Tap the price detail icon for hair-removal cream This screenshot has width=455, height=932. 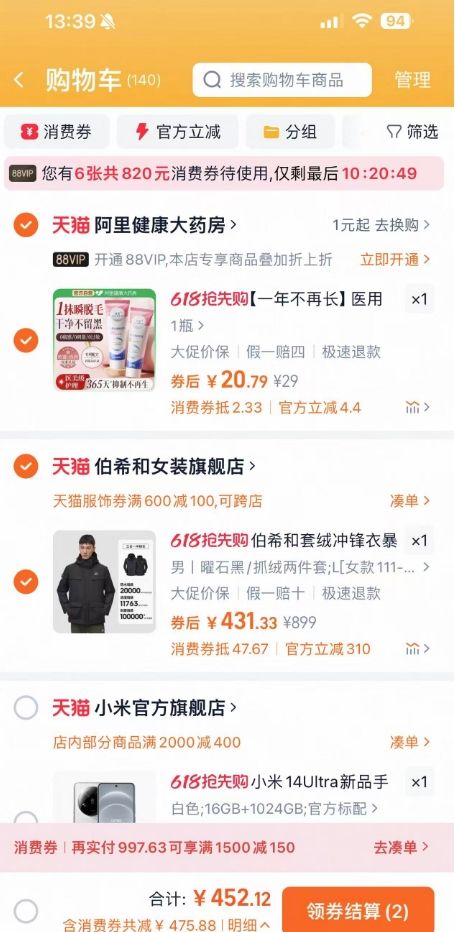click(417, 407)
